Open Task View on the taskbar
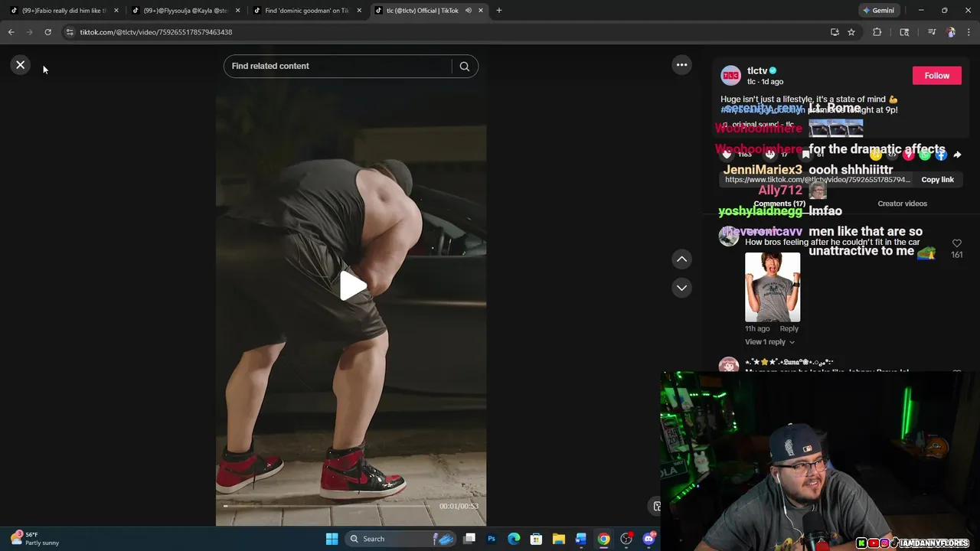This screenshot has width=980, height=551. point(469,539)
